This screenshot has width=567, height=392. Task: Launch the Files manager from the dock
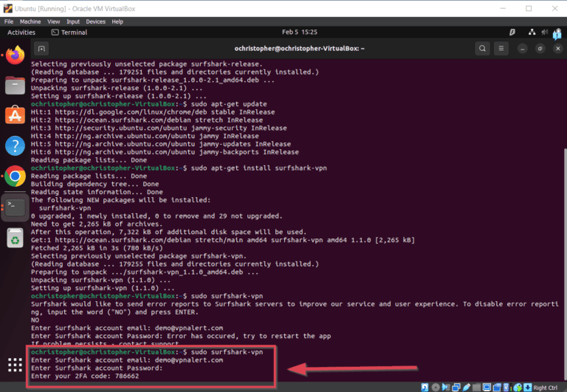tap(15, 85)
